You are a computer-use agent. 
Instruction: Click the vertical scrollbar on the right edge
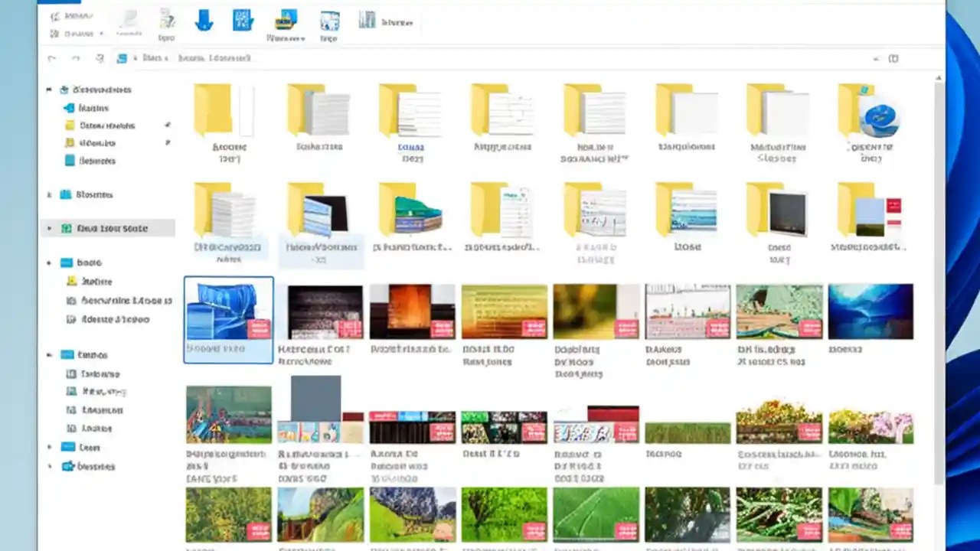pos(938,230)
